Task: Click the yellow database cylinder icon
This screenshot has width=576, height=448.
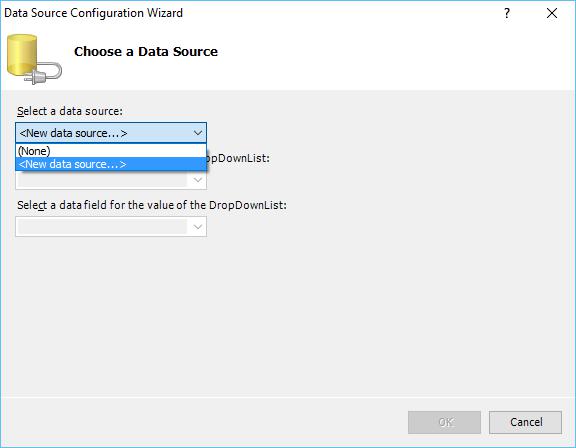Action: pos(34,59)
